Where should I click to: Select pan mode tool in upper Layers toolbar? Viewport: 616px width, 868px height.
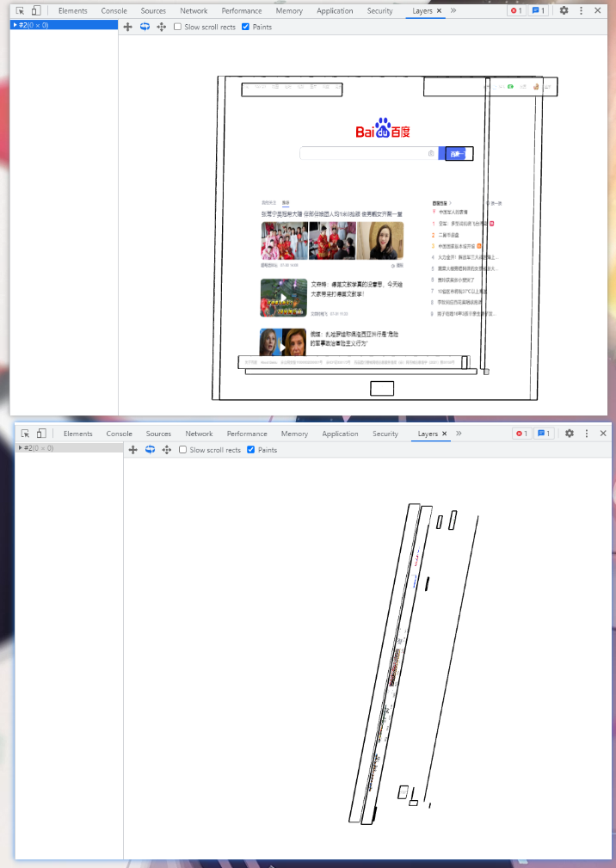tap(128, 27)
